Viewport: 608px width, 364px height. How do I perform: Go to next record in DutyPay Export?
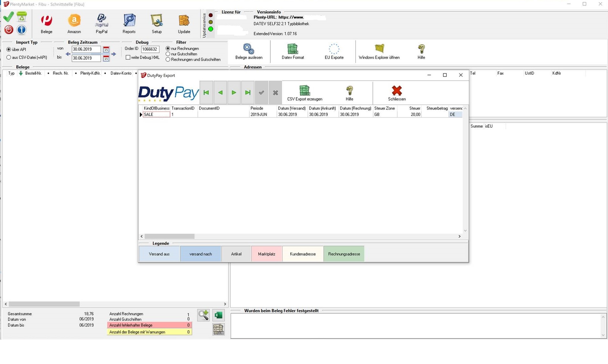234,92
